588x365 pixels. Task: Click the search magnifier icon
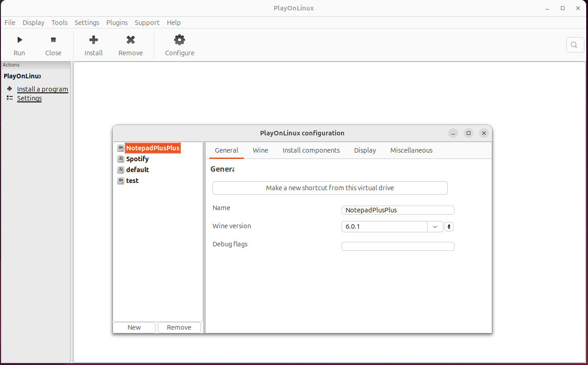[574, 45]
